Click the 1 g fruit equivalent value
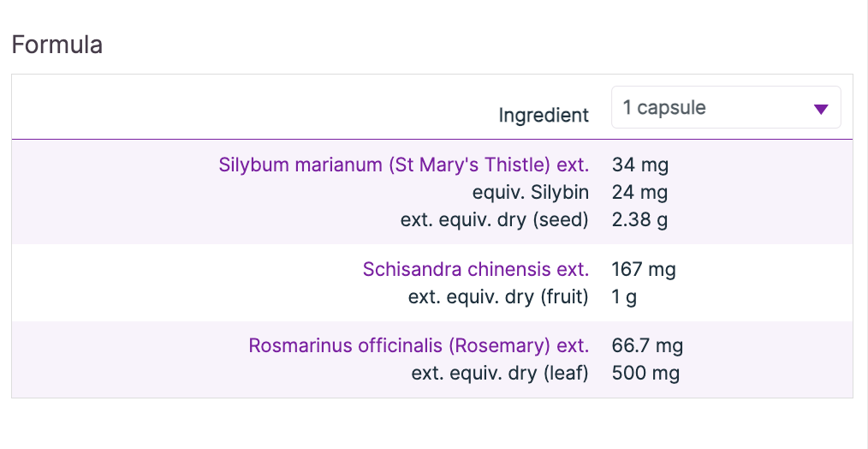 624,296
